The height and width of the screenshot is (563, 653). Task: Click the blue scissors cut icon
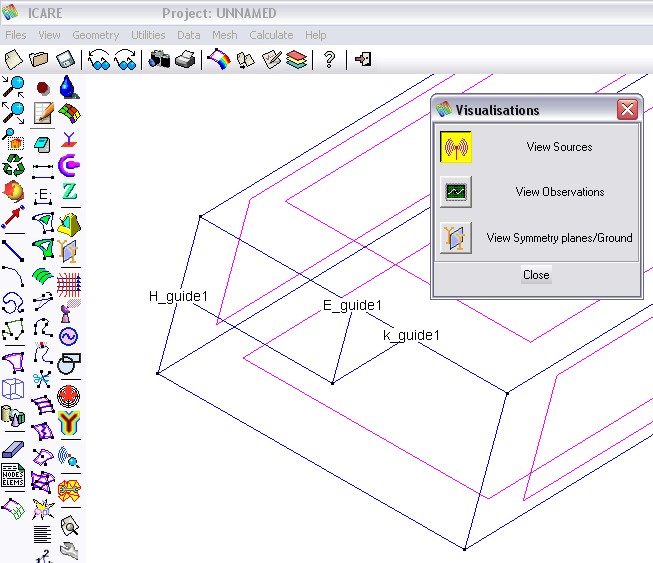coord(42,379)
